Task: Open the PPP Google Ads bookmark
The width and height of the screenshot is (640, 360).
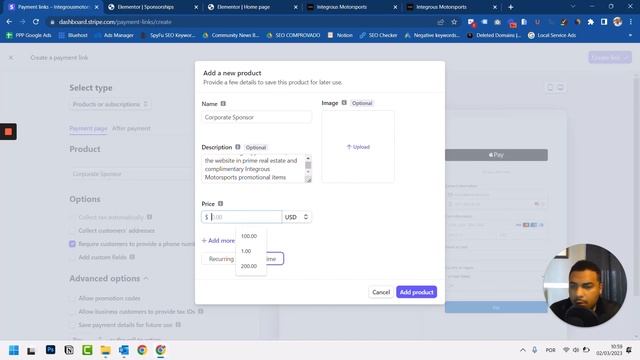Action: 29,36
